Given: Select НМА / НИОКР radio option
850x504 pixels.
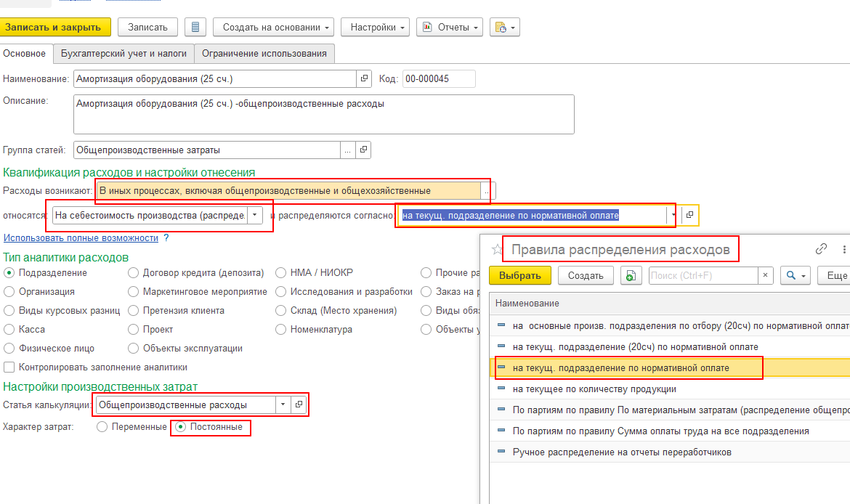Looking at the screenshot, I should (281, 272).
